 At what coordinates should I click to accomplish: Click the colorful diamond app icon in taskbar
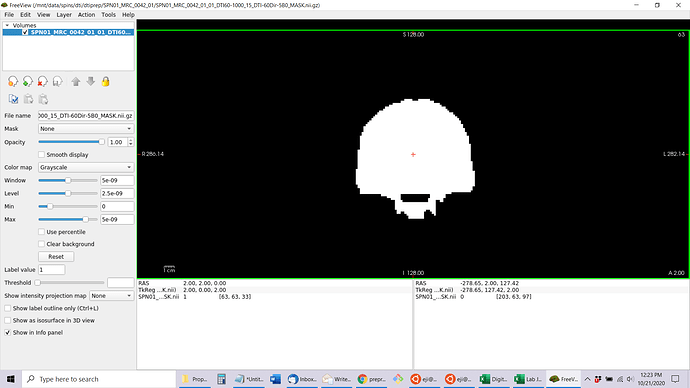point(398,379)
